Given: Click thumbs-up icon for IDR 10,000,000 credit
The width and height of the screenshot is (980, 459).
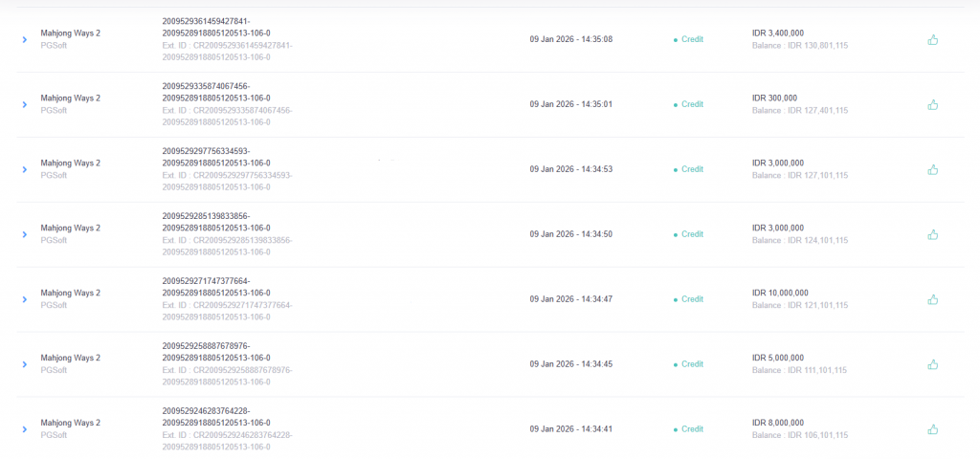Looking at the screenshot, I should click(x=932, y=299).
